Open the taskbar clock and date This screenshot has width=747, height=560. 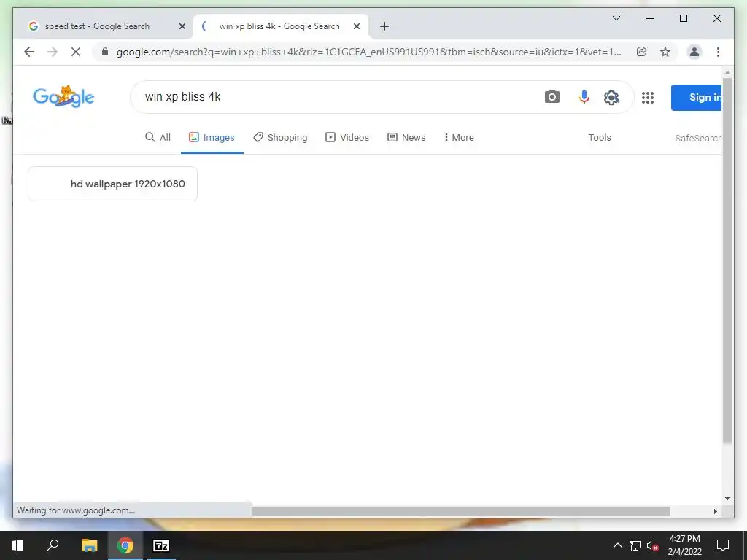pos(684,545)
